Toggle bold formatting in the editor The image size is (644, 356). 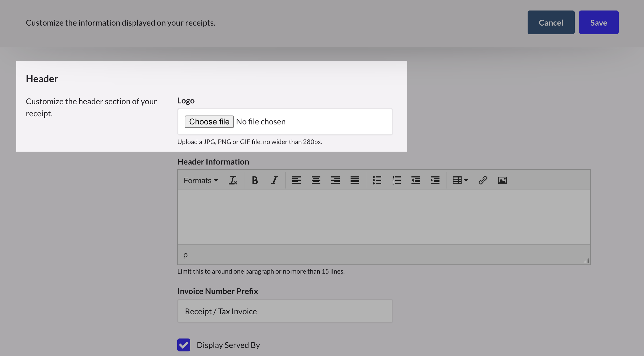255,180
